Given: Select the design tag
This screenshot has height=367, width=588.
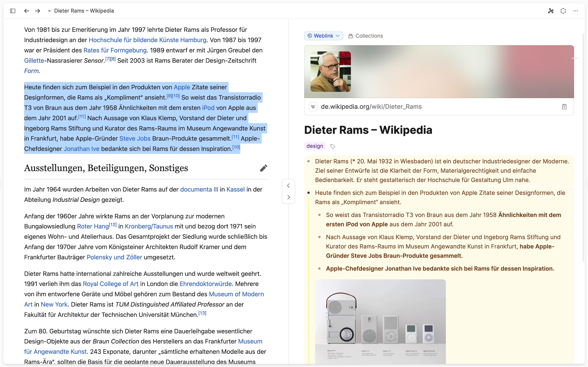Looking at the screenshot, I should [315, 146].
